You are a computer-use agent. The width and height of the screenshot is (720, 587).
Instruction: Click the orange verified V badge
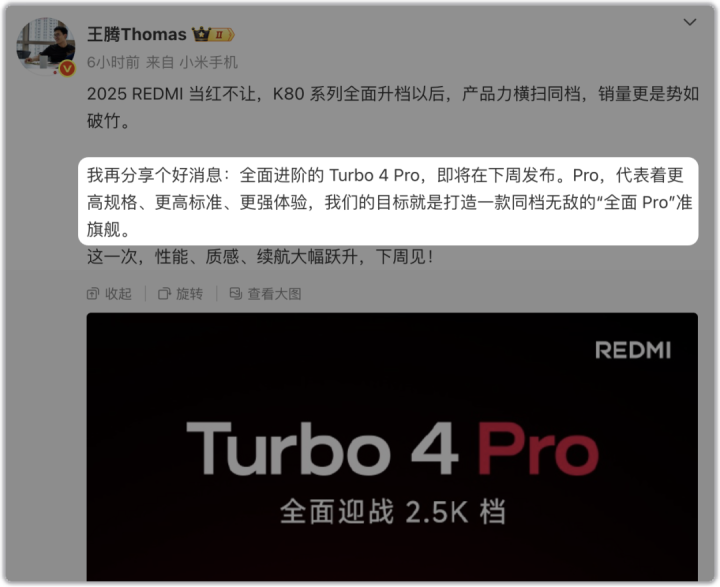68,68
